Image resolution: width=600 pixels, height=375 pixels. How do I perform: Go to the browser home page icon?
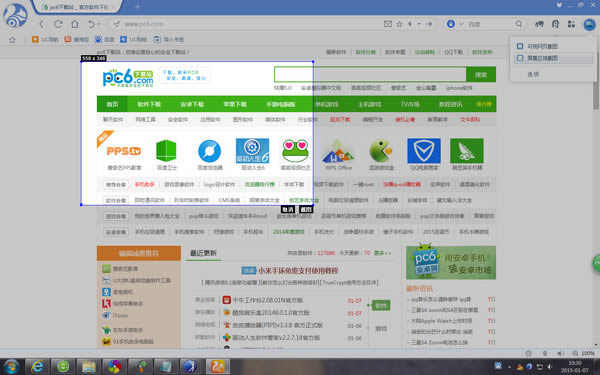[x=75, y=24]
